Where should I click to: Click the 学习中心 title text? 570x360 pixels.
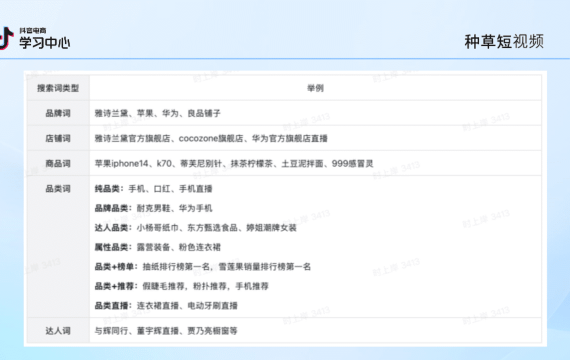(x=45, y=43)
